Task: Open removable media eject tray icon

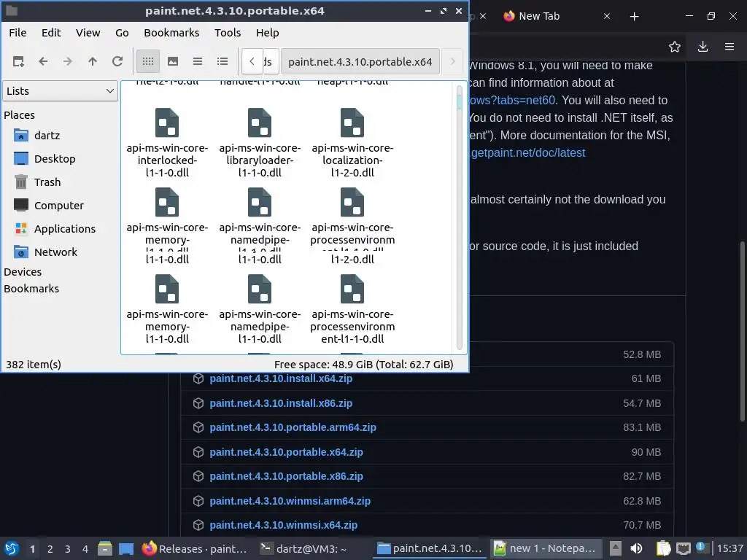Action: (615, 548)
